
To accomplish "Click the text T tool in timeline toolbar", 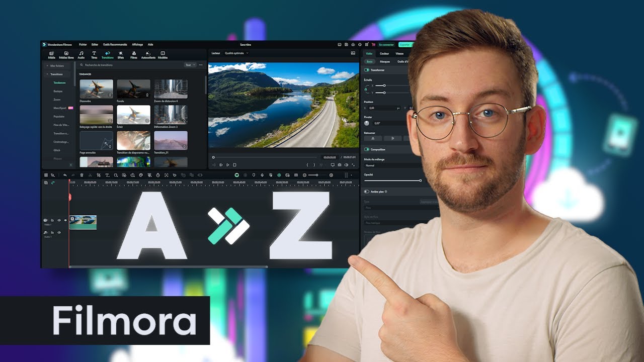I will pyautogui.click(x=107, y=175).
